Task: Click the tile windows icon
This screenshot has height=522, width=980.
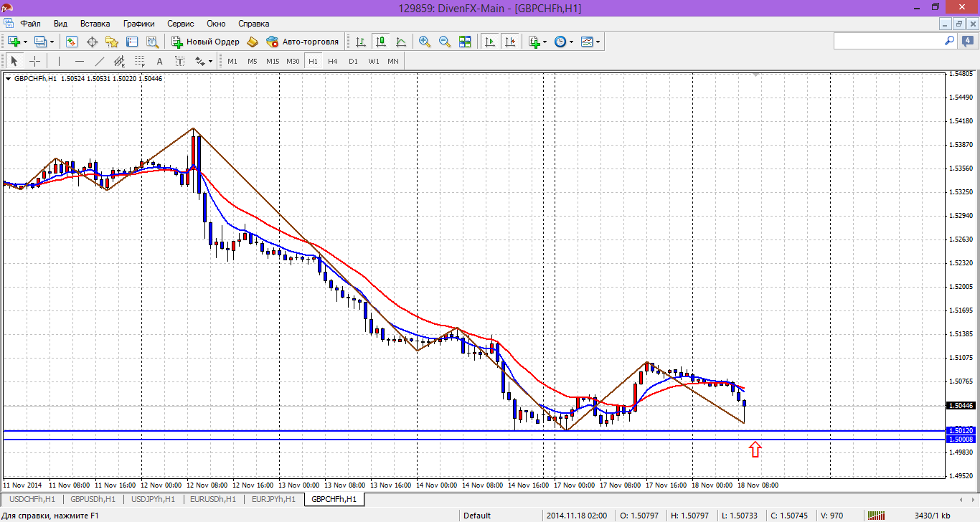Action: click(465, 42)
